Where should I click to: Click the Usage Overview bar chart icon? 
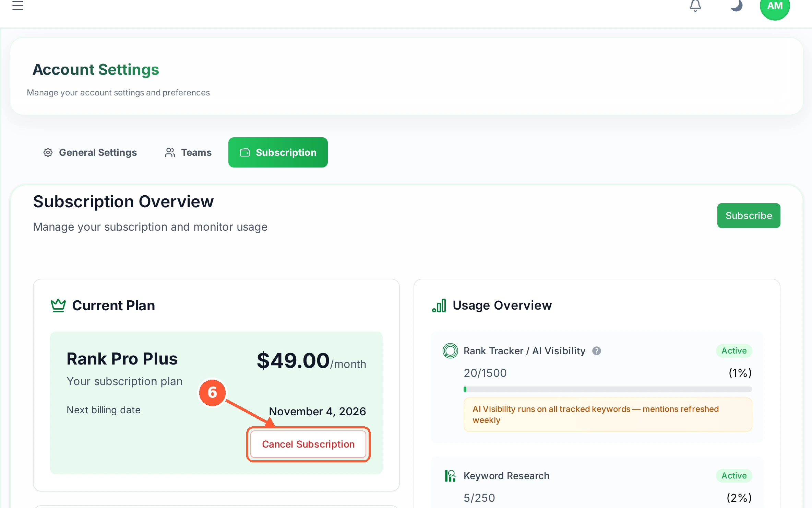pos(439,305)
